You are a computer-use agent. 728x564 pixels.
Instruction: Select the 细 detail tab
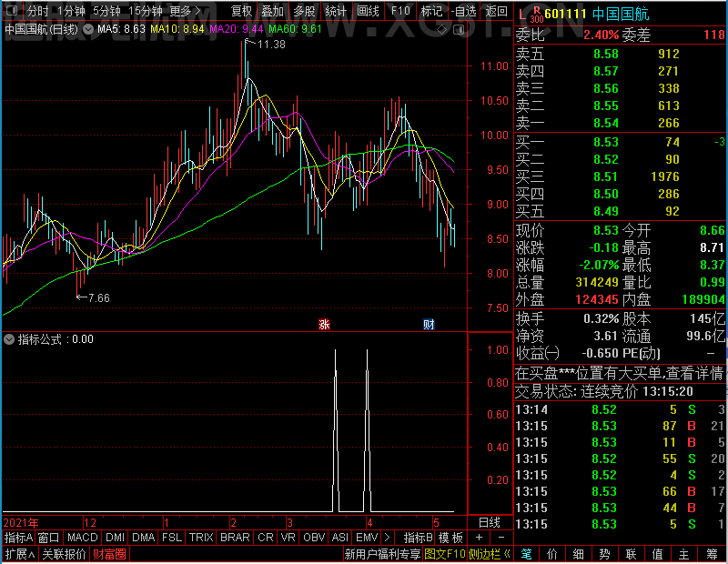pos(579,554)
